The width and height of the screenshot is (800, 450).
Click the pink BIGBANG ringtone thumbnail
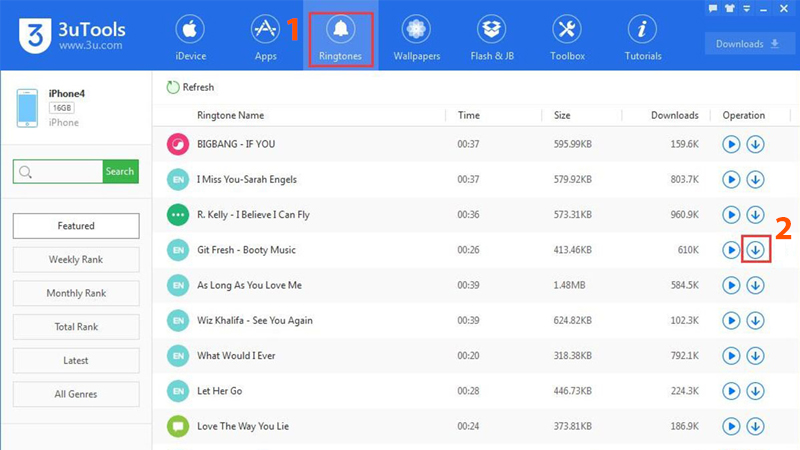point(178,144)
